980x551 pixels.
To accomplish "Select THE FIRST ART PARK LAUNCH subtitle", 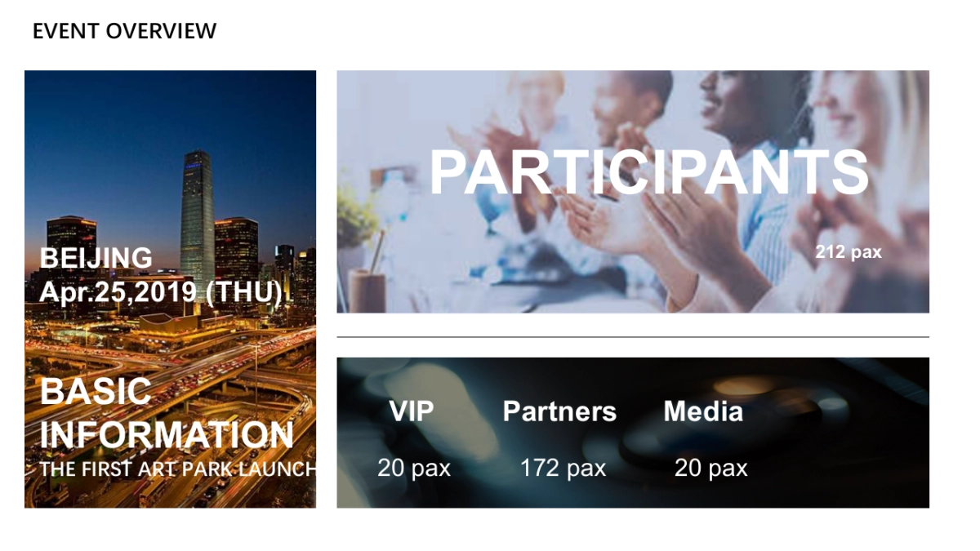I will pos(177,469).
